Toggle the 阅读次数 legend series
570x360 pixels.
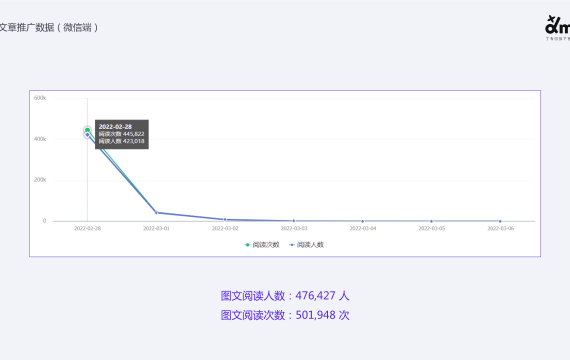[x=262, y=245]
